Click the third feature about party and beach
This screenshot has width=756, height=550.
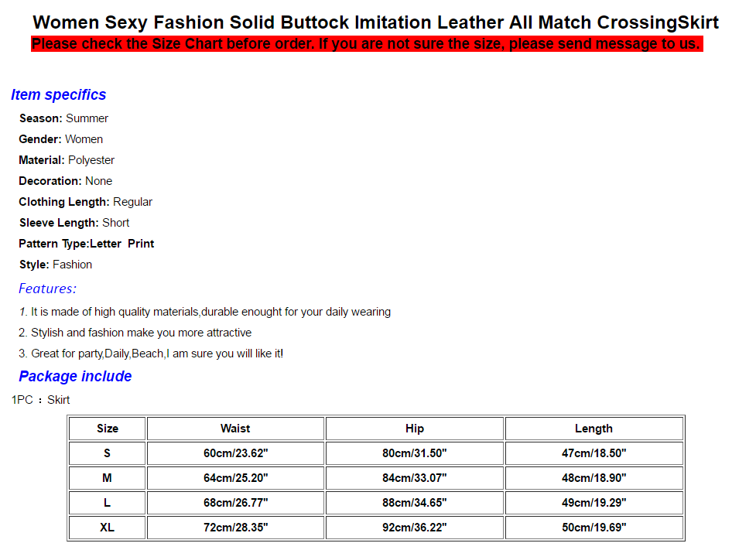pyautogui.click(x=151, y=354)
